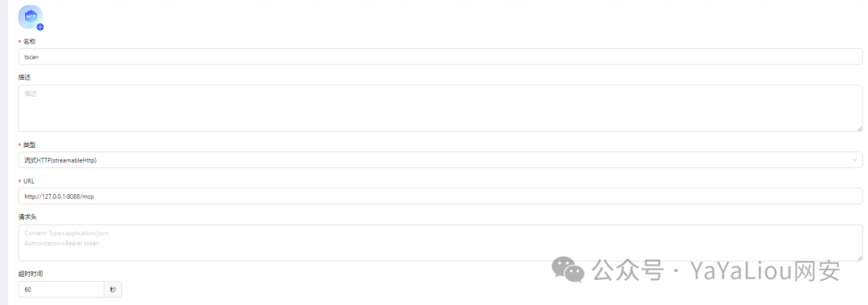Focus the 名称 field containing tscan
868x305 pixels.
[440, 56]
